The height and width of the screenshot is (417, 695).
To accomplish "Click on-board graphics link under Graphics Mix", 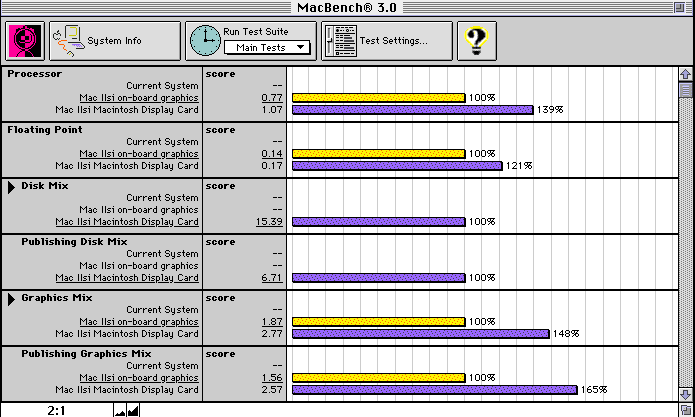I will pos(139,322).
